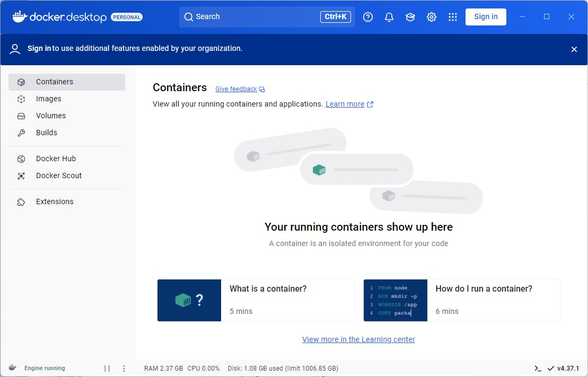Click the PERSONAL plan badge
This screenshot has height=377, width=588.
click(127, 17)
